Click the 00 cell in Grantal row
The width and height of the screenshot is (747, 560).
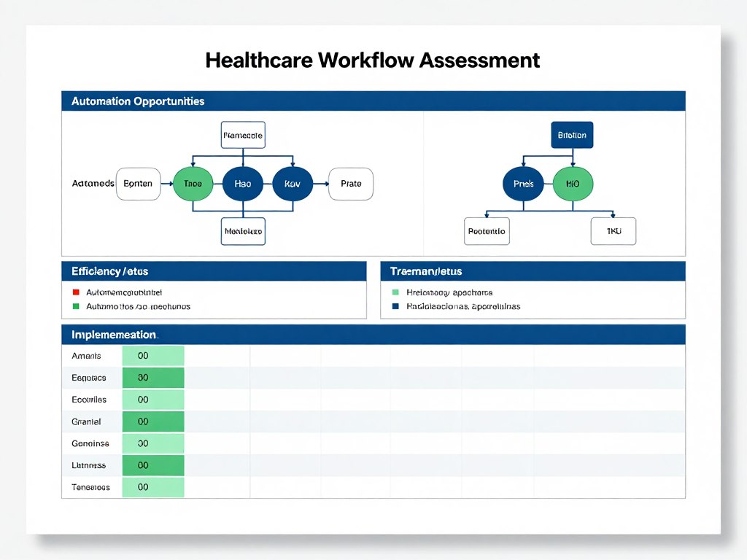(153, 421)
